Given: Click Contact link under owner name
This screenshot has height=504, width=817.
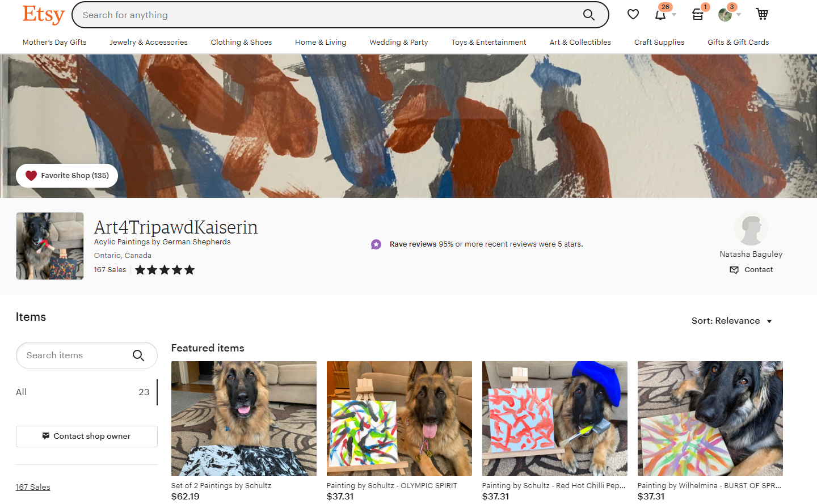Looking at the screenshot, I should pos(751,270).
